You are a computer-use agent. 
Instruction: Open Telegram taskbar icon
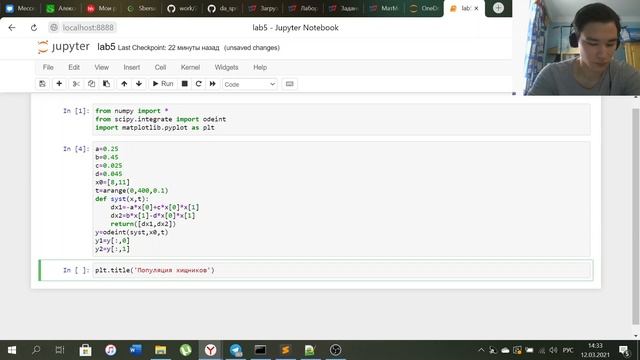pos(236,350)
